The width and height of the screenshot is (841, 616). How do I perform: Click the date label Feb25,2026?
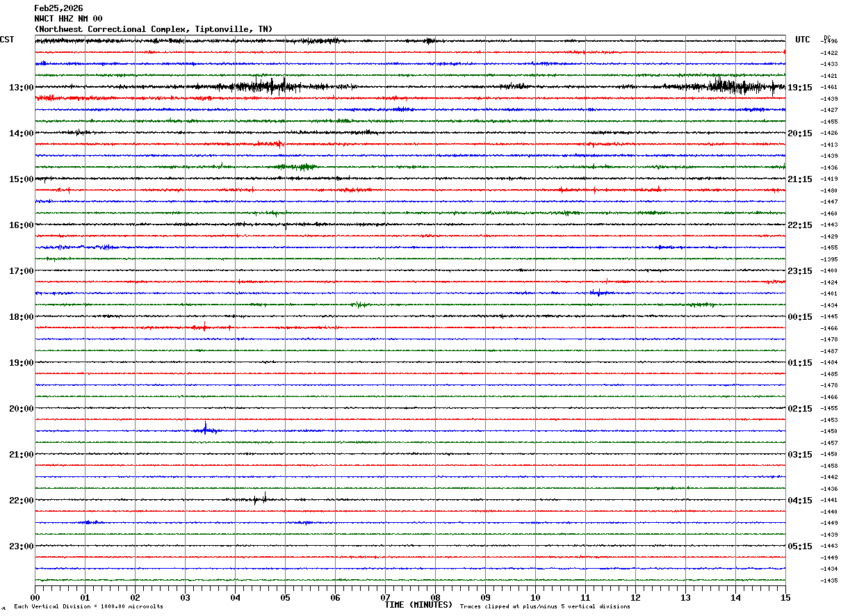(x=58, y=8)
